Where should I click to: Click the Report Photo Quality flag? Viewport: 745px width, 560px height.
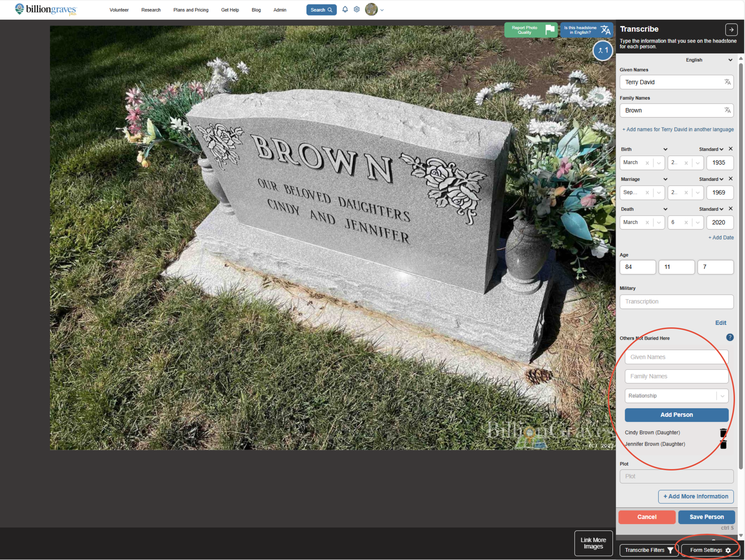click(x=549, y=30)
